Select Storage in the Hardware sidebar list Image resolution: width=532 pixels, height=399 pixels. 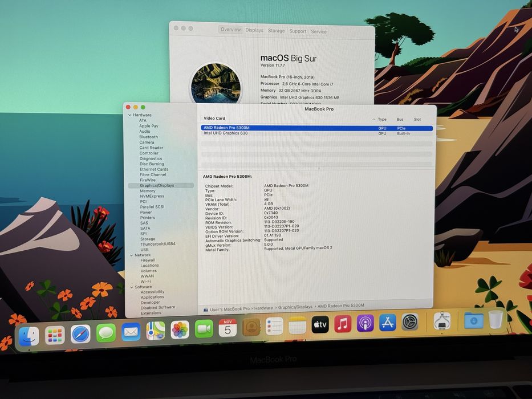point(148,239)
